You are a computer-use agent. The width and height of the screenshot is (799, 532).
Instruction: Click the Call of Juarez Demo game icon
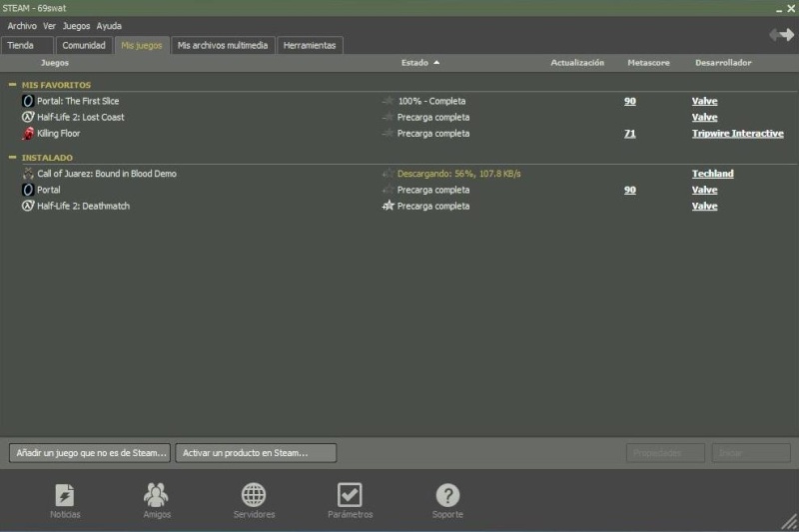coord(28,174)
